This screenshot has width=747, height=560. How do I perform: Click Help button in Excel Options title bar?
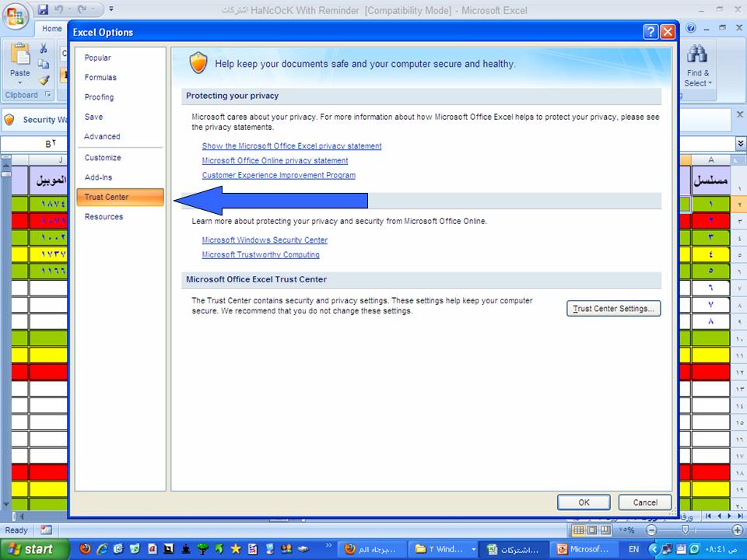pyautogui.click(x=651, y=32)
